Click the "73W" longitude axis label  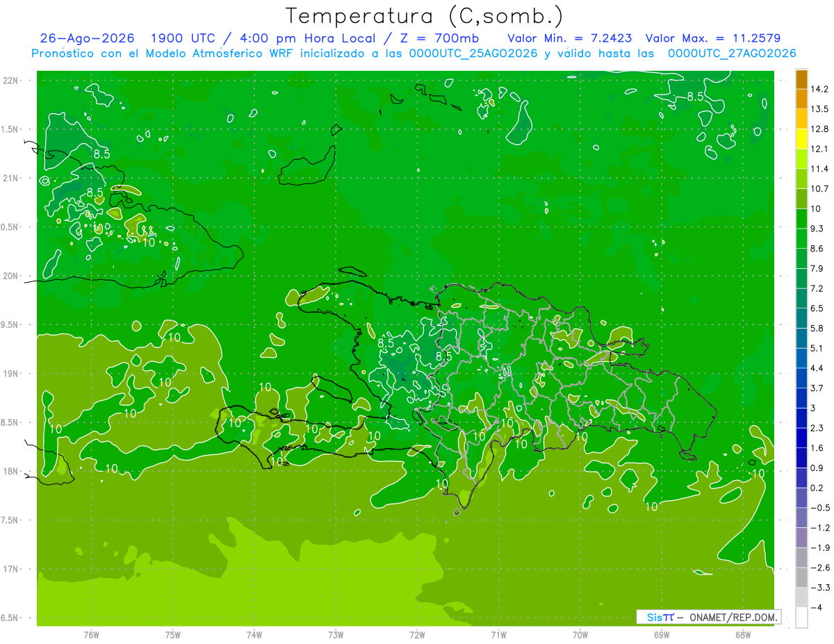[336, 634]
